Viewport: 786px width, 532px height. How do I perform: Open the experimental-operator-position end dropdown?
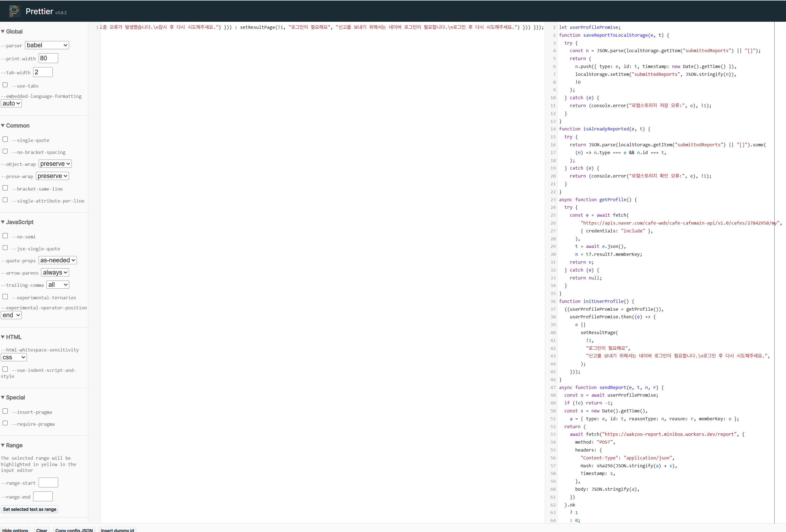[11, 315]
